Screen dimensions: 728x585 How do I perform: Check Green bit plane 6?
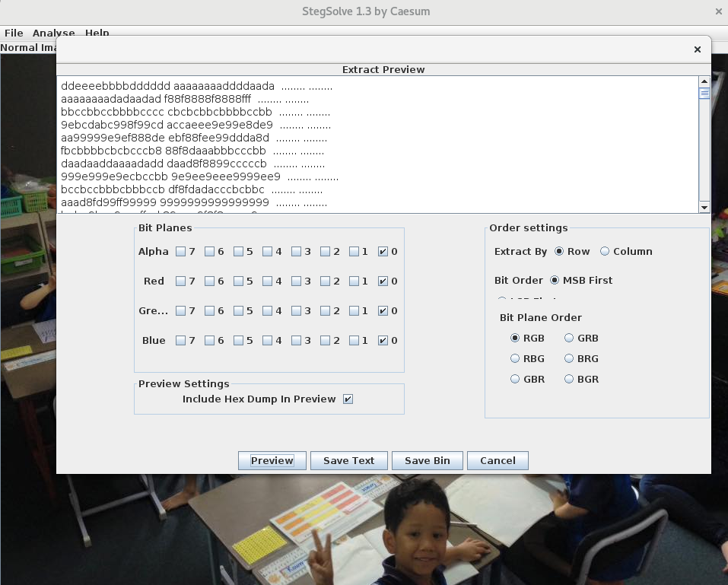point(209,311)
